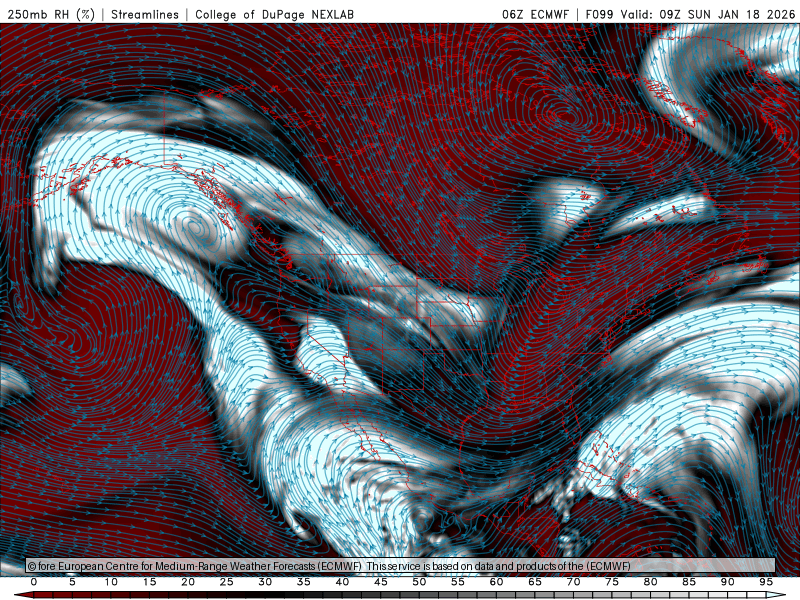Click the "0" colorbar tick label
This screenshot has height=600, width=800.
pos(34,582)
